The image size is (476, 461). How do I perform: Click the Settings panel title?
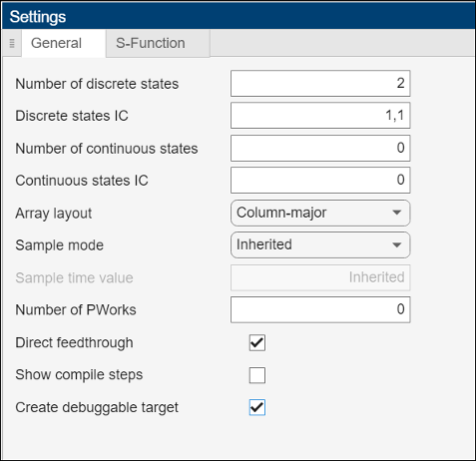(38, 17)
